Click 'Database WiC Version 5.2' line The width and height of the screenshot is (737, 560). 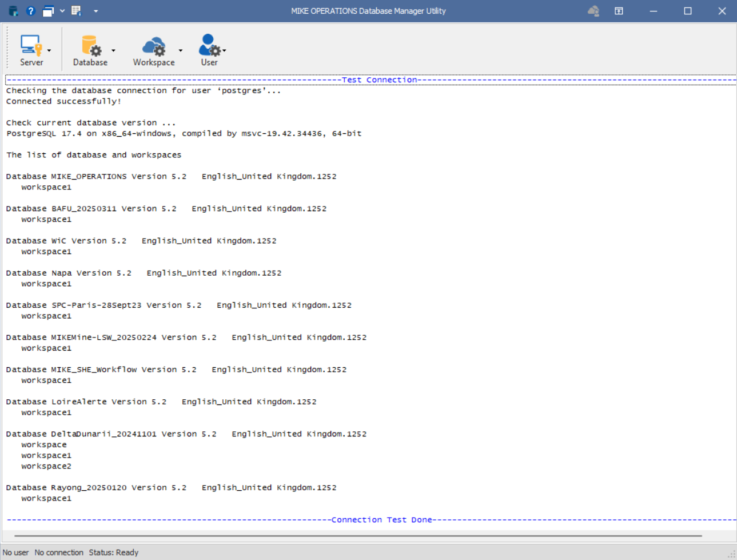(x=141, y=240)
